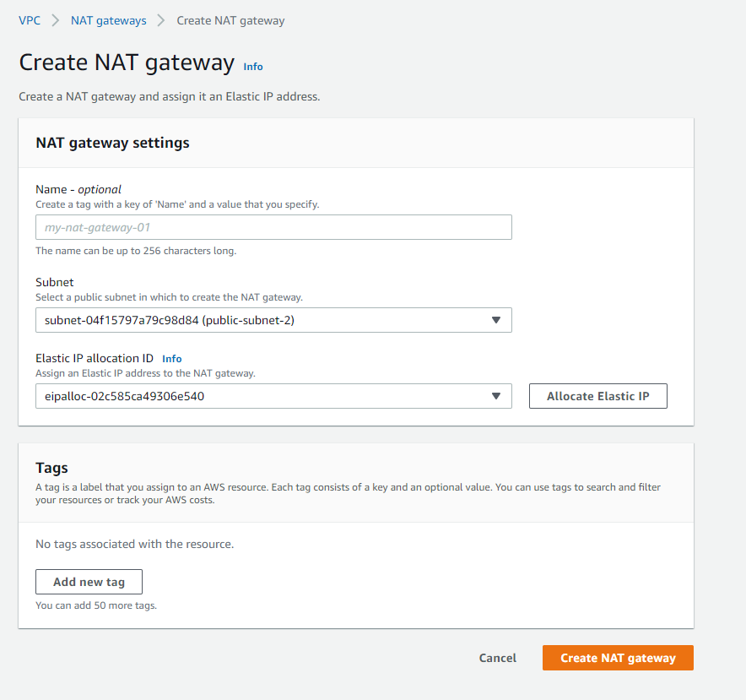This screenshot has width=746, height=700.
Task: Click the Tags section heading
Action: 51,468
